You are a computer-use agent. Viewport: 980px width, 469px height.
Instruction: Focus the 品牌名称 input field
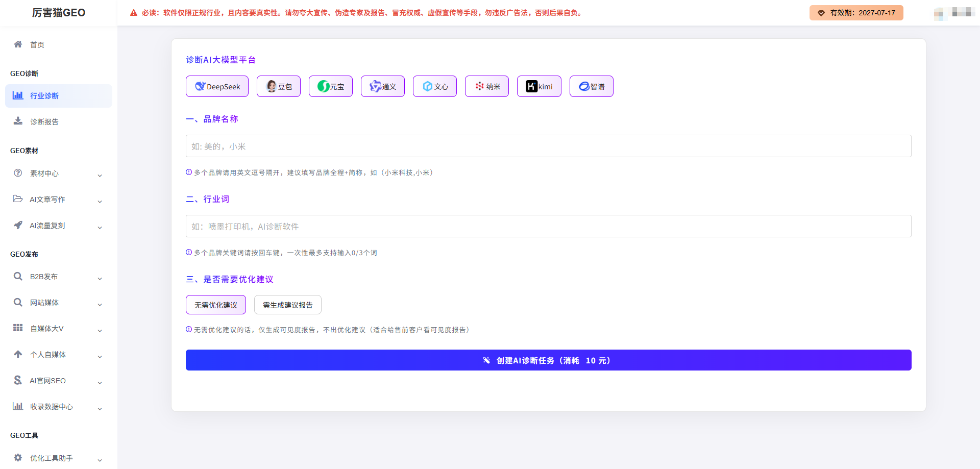point(549,146)
